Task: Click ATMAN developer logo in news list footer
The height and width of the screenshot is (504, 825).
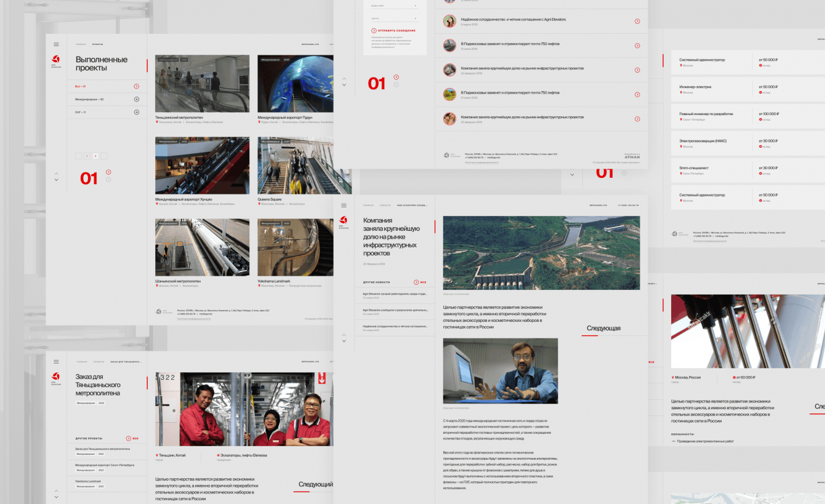Action: click(632, 157)
